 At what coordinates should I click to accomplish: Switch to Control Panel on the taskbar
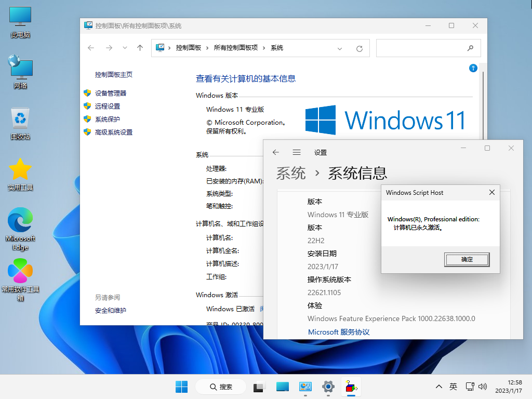305,387
